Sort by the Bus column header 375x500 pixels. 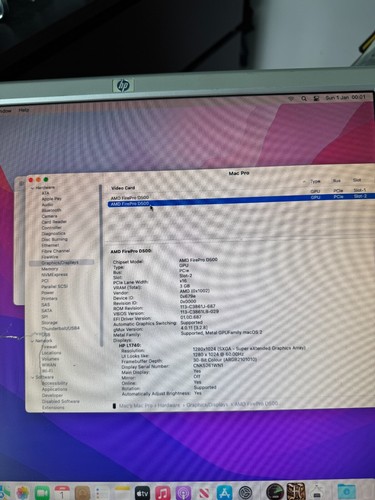click(x=336, y=181)
